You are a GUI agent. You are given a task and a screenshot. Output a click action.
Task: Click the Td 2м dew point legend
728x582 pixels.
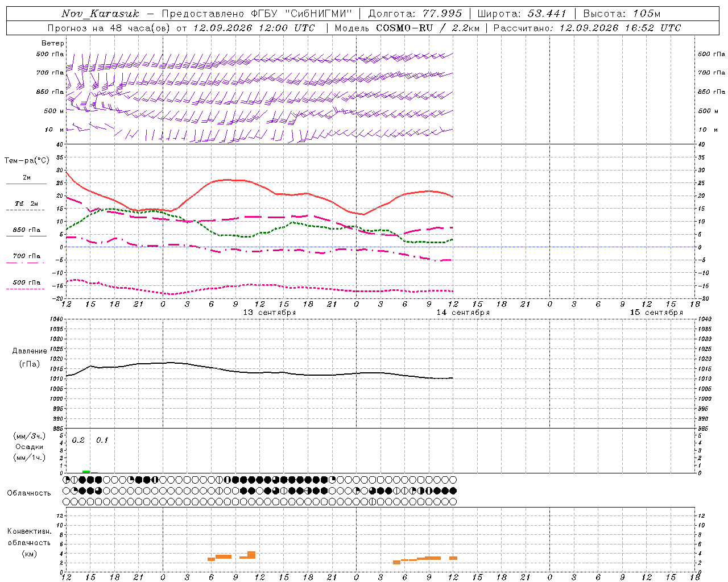[x=26, y=203]
